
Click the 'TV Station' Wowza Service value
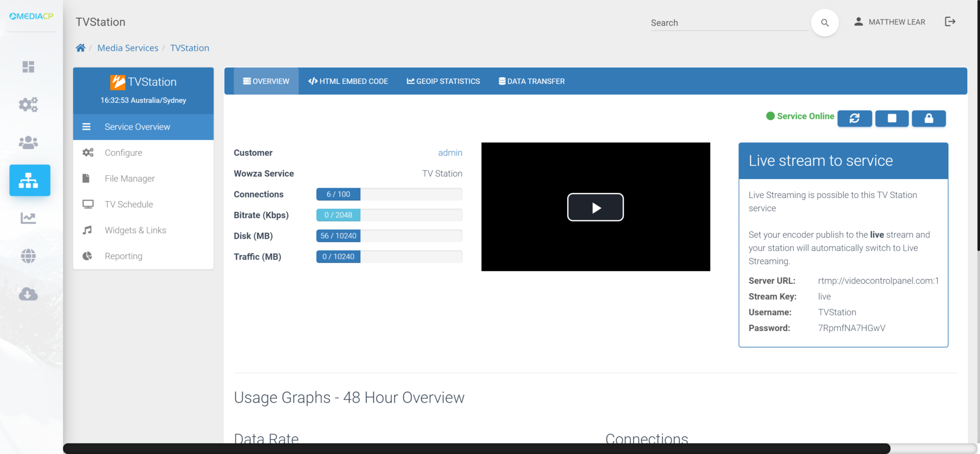click(442, 174)
